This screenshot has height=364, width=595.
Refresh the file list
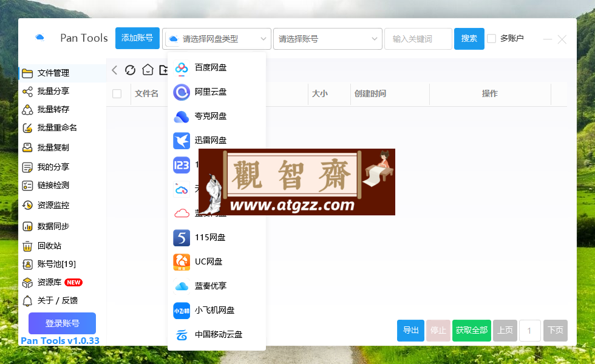pyautogui.click(x=130, y=70)
